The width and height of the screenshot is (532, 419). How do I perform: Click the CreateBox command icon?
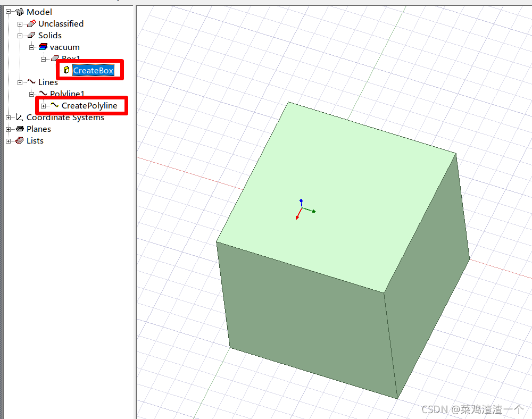coord(66,70)
